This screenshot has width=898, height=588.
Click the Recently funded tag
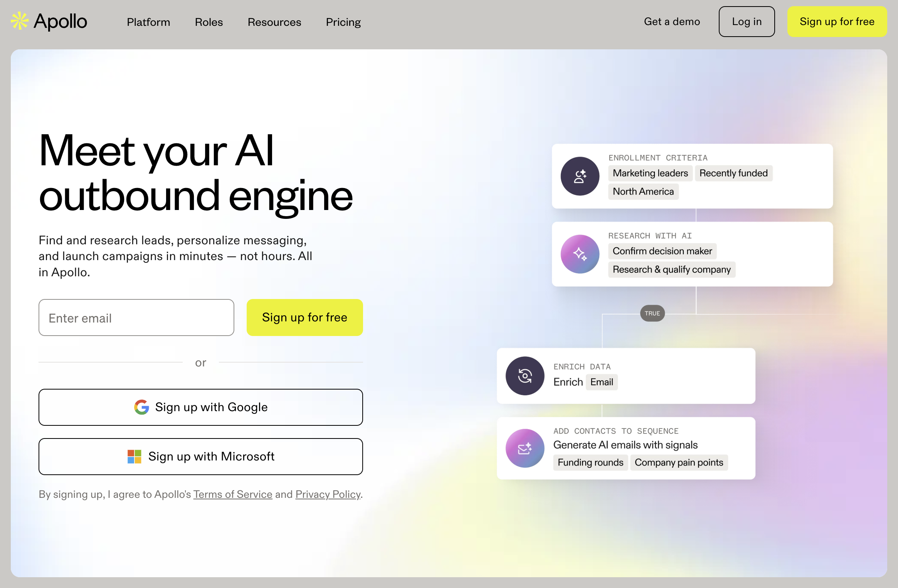(733, 173)
